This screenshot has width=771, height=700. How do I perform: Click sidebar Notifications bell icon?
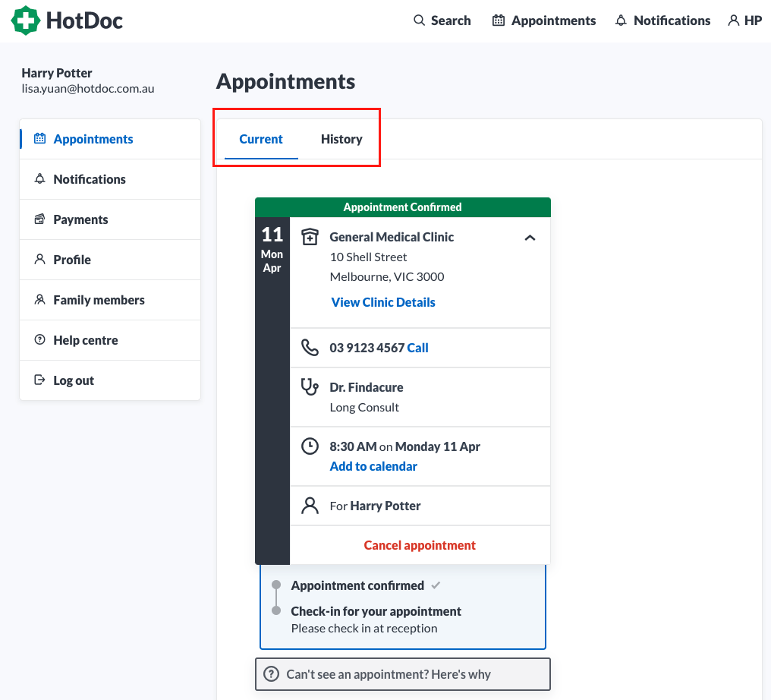(39, 178)
